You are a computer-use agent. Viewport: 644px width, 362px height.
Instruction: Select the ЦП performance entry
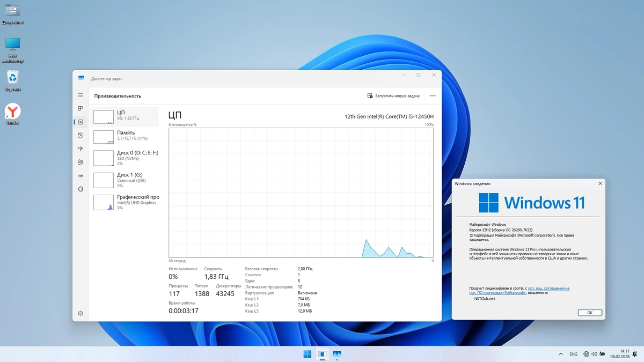click(126, 117)
